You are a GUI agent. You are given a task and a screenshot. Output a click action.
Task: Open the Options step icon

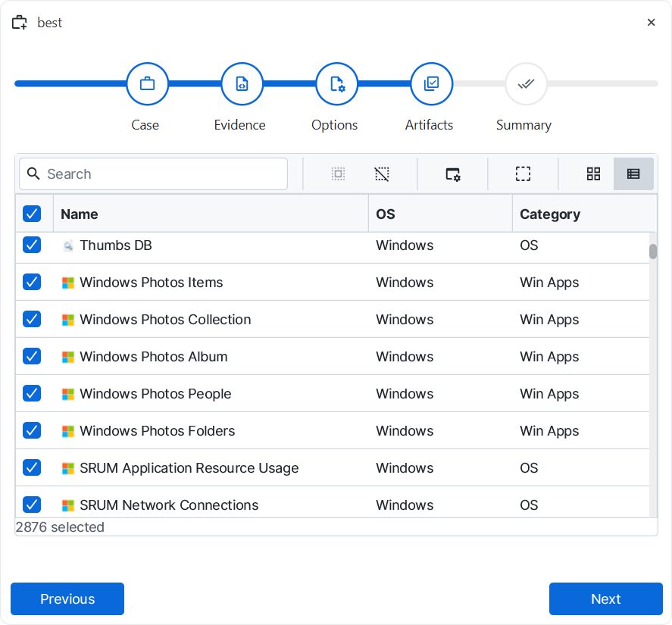337,84
